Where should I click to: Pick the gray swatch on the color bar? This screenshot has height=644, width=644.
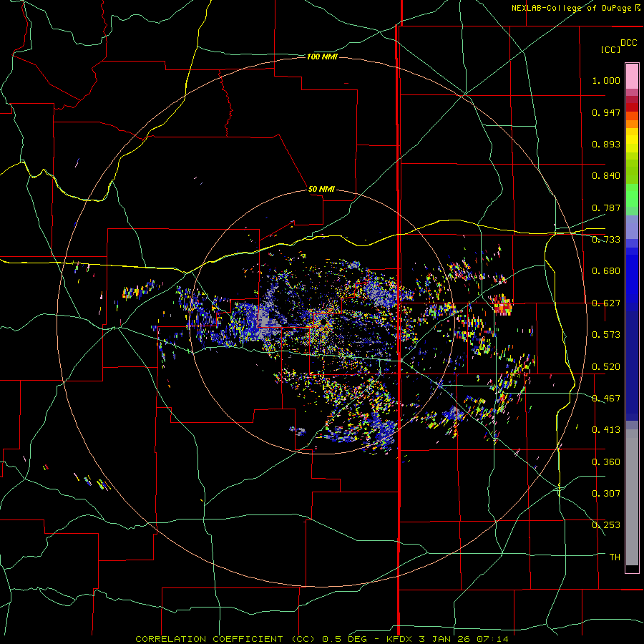(632, 497)
